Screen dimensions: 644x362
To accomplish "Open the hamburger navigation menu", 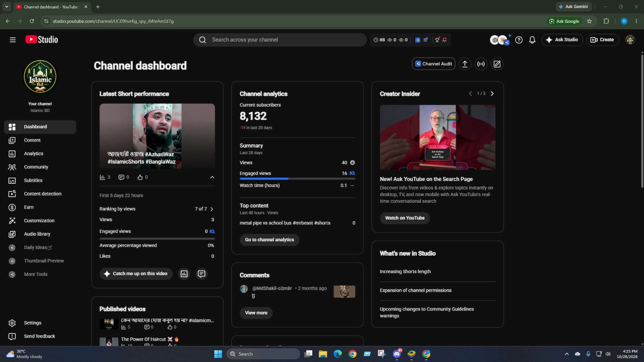I will click(12, 40).
